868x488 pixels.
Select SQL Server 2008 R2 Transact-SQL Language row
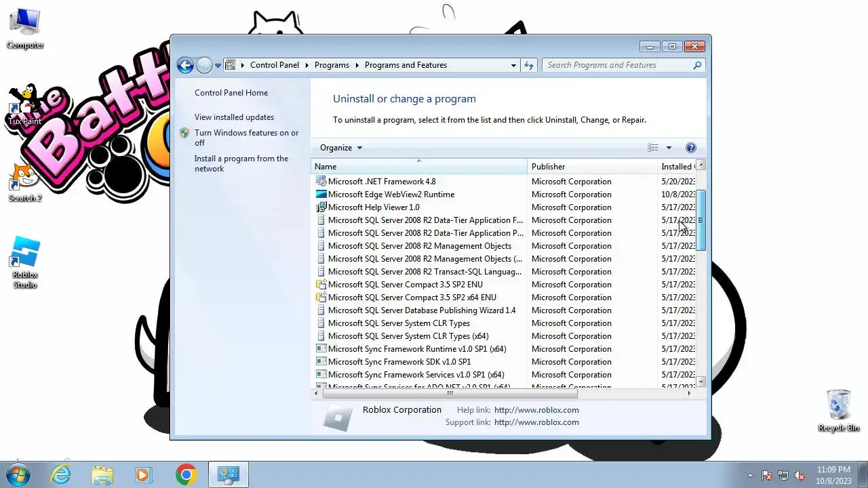(504, 272)
